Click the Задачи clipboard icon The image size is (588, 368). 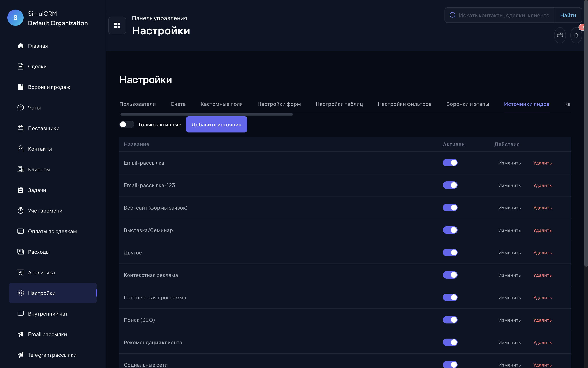tap(20, 190)
